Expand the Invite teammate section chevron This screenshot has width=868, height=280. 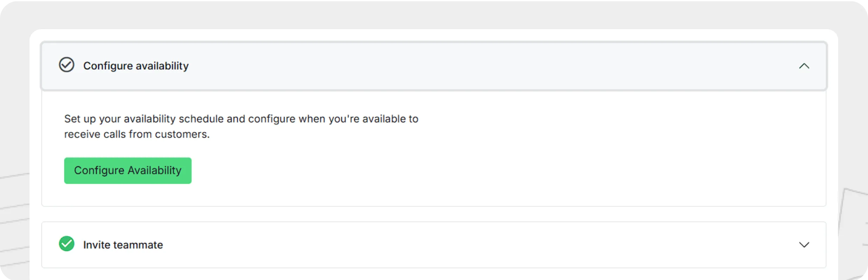click(x=804, y=245)
